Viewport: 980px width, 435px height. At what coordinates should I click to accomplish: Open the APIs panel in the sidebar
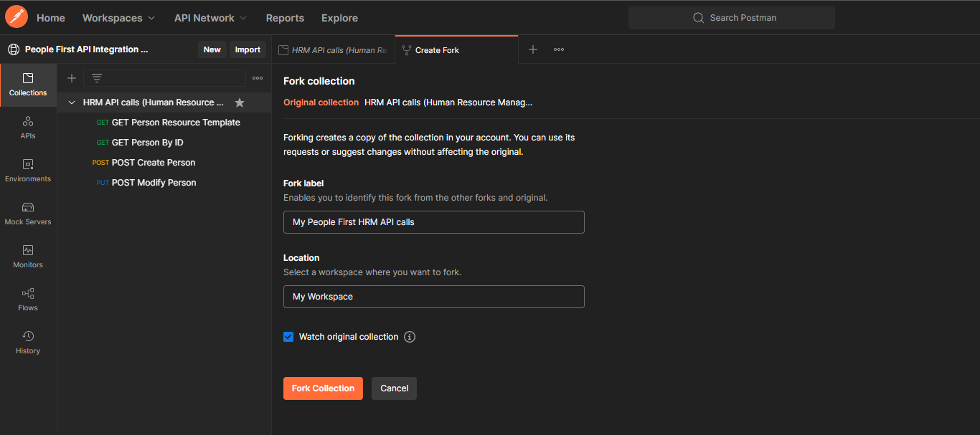[28, 128]
